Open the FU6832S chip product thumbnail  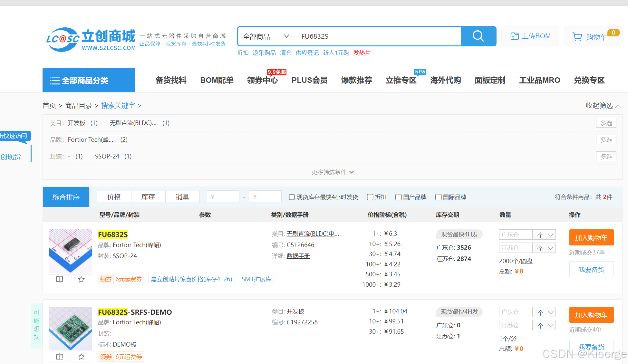(x=70, y=251)
